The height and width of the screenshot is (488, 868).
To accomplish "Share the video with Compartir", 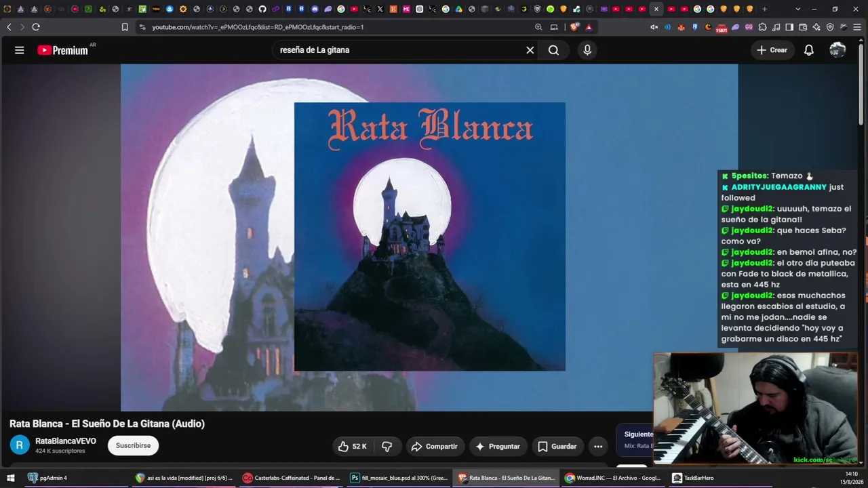I will pyautogui.click(x=435, y=446).
